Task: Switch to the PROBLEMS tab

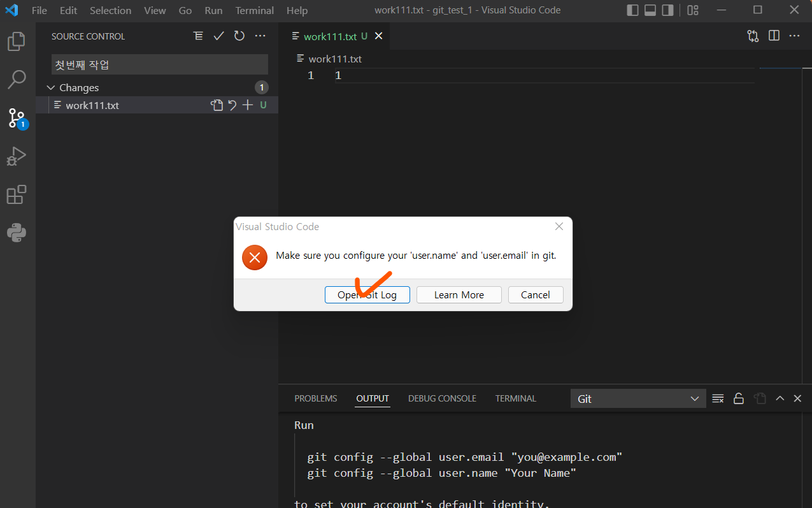Action: point(316,398)
